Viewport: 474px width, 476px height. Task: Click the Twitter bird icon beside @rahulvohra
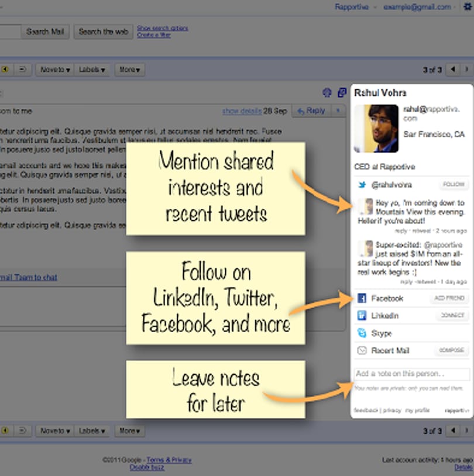(x=362, y=185)
